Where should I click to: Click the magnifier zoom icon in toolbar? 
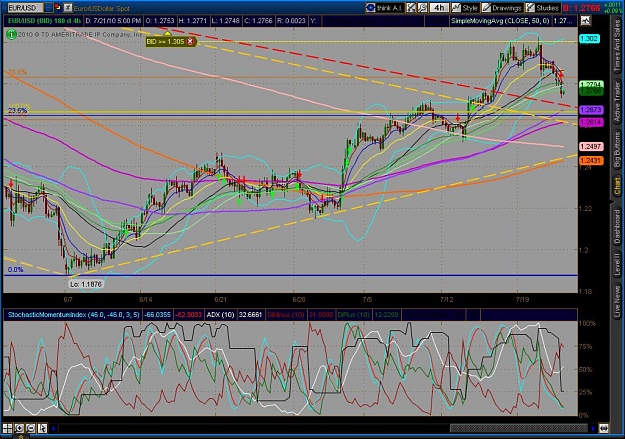(x=422, y=8)
